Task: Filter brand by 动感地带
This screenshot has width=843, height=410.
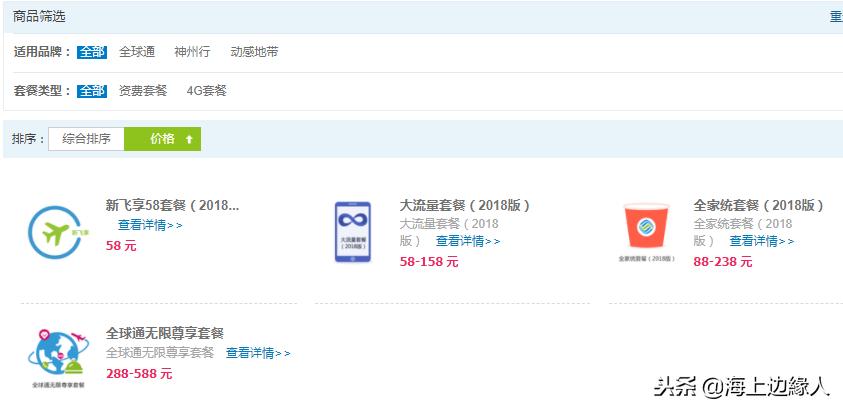Action: coord(254,52)
